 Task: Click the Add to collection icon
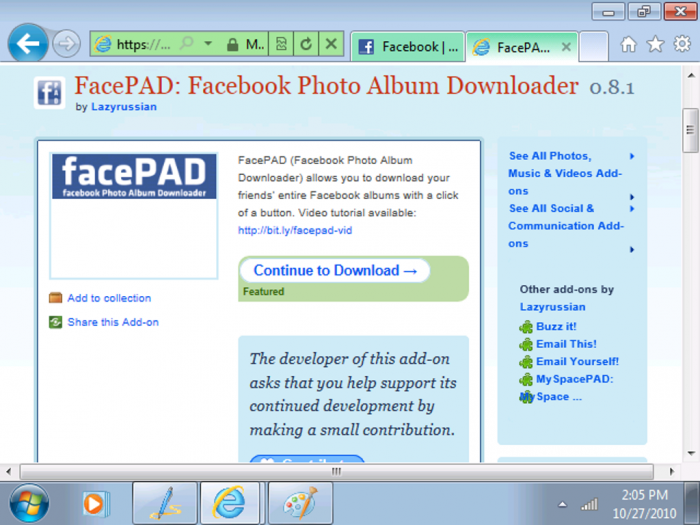(x=55, y=298)
